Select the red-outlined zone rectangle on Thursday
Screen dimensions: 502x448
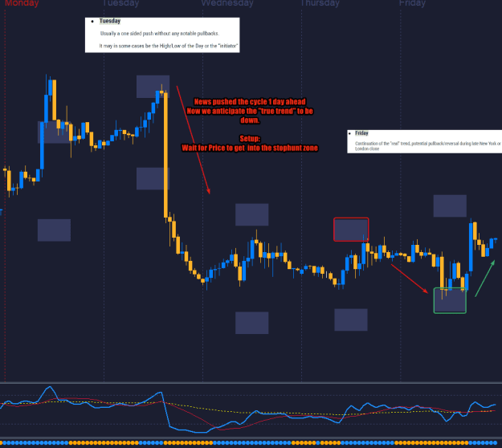point(351,230)
